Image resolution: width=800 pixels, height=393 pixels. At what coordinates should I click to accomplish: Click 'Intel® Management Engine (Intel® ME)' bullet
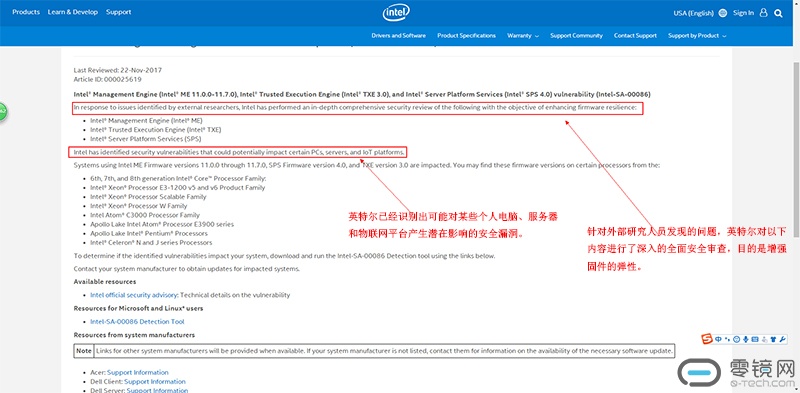146,120
